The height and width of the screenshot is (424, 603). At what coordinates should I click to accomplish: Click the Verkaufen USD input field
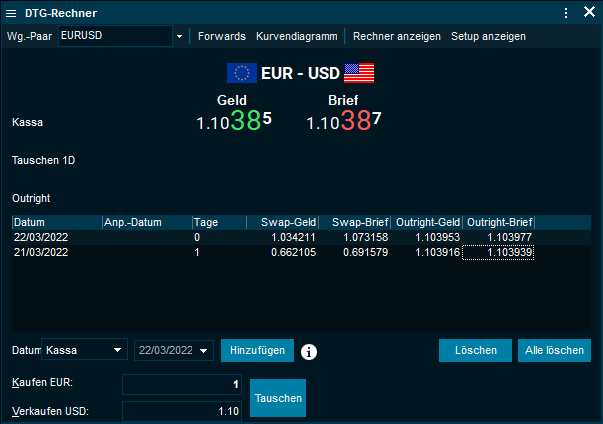tap(182, 410)
